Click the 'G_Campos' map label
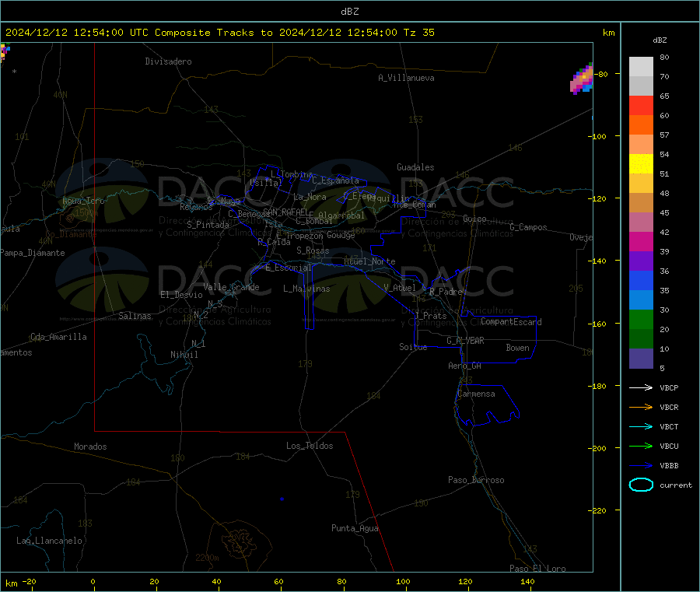The width and height of the screenshot is (700, 592). pyautogui.click(x=529, y=227)
